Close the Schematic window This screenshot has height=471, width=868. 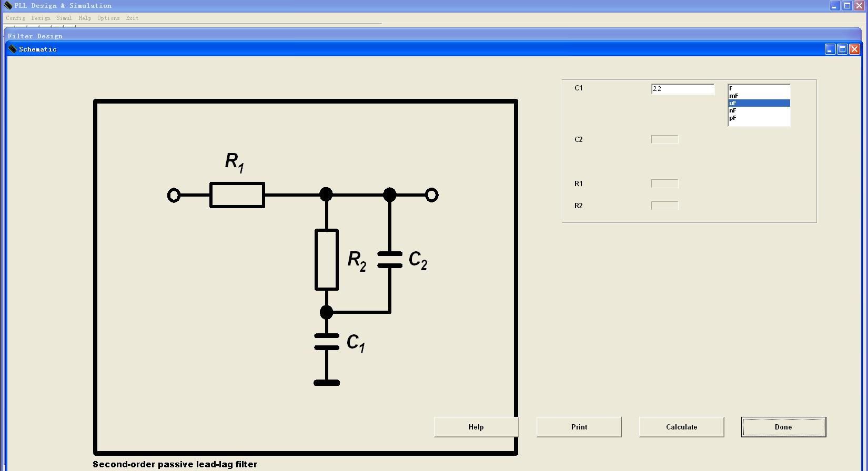pos(854,49)
